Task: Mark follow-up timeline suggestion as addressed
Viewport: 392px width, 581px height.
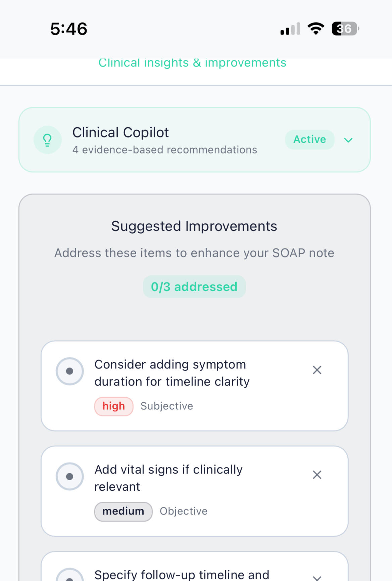Action: 70,577
